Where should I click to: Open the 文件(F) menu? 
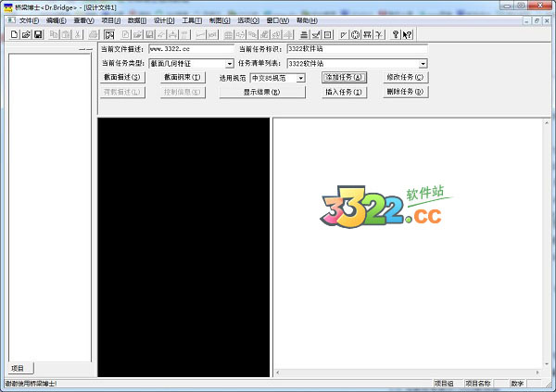[29, 20]
